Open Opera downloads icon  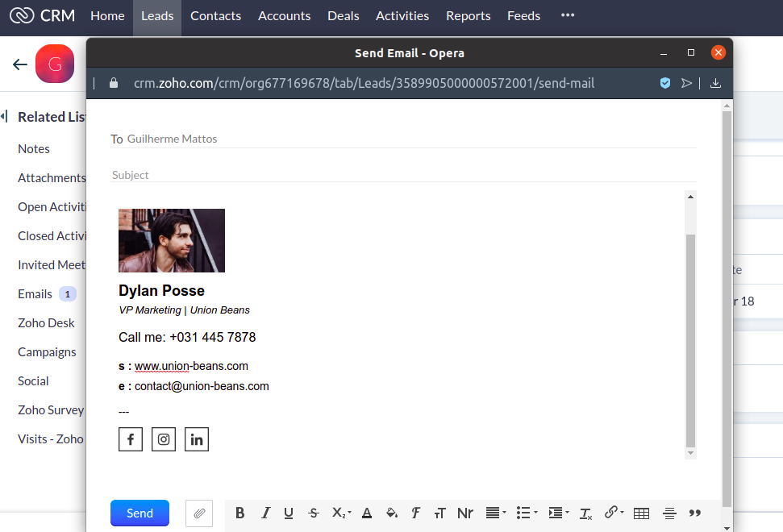(x=715, y=83)
